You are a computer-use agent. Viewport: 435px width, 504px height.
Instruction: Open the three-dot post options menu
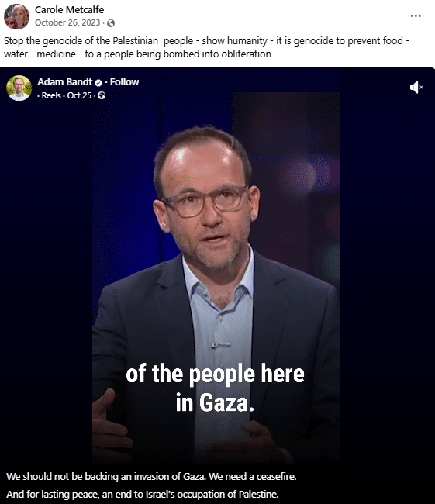[416, 16]
